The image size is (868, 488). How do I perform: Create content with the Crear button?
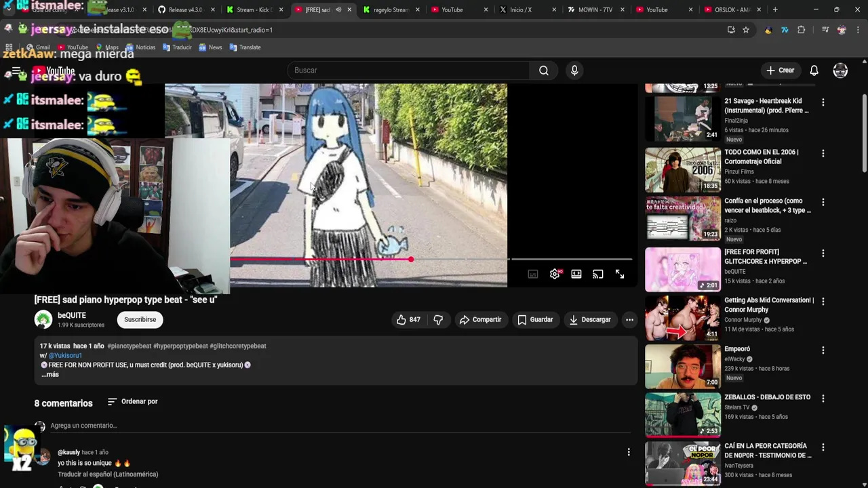[x=780, y=70]
